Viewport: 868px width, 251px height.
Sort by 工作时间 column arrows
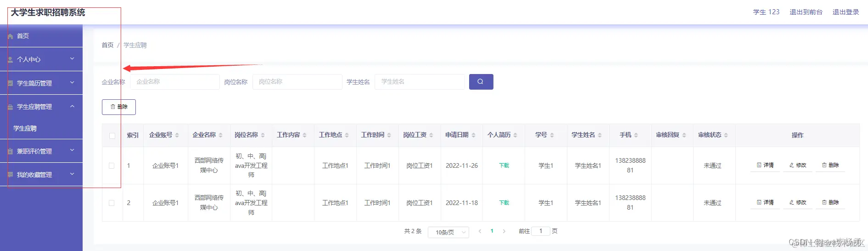coord(389,135)
